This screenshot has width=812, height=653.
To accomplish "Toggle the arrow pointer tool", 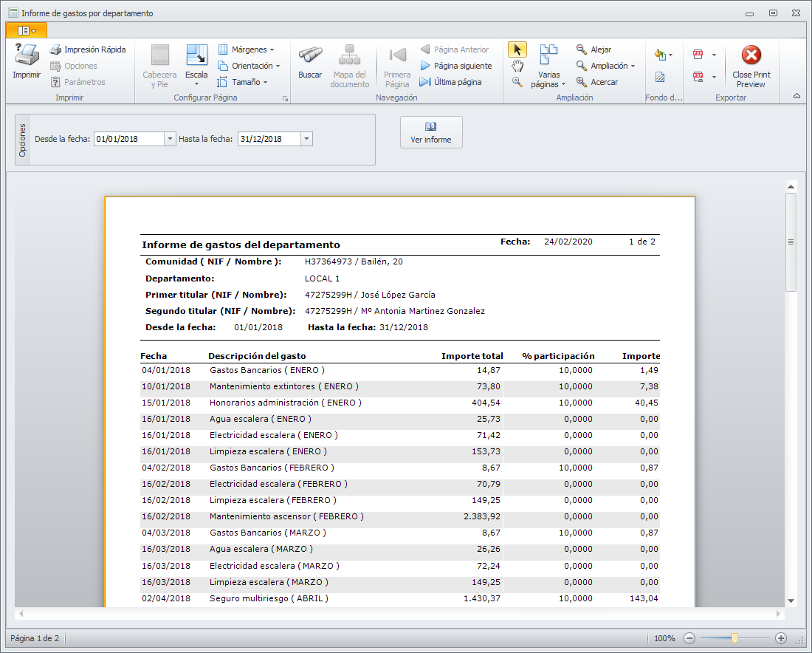I will (517, 49).
